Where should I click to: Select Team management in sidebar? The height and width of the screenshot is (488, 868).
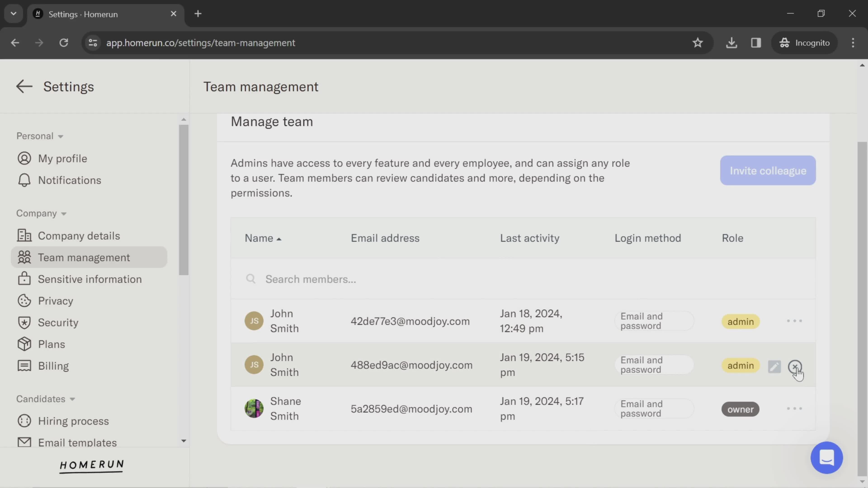click(x=89, y=257)
